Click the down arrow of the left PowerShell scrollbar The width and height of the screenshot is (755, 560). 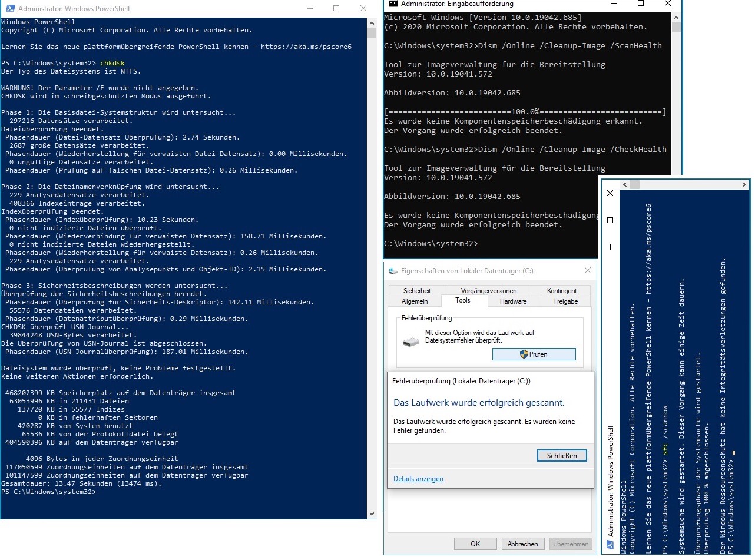point(372,513)
